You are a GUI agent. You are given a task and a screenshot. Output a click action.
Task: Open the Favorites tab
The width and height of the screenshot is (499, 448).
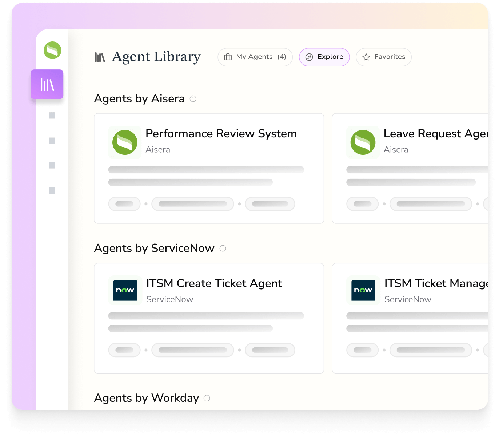384,57
